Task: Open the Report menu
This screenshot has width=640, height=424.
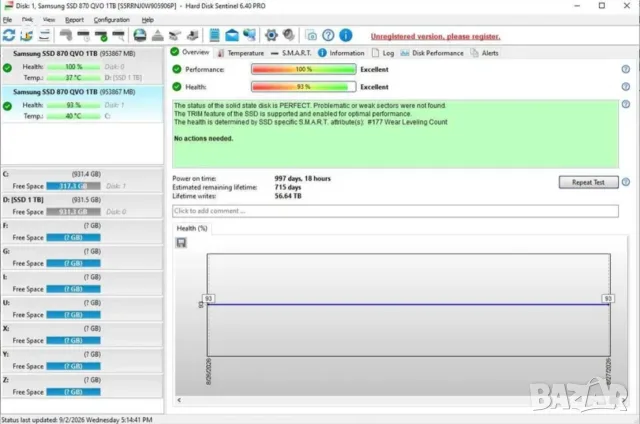Action: point(74,20)
